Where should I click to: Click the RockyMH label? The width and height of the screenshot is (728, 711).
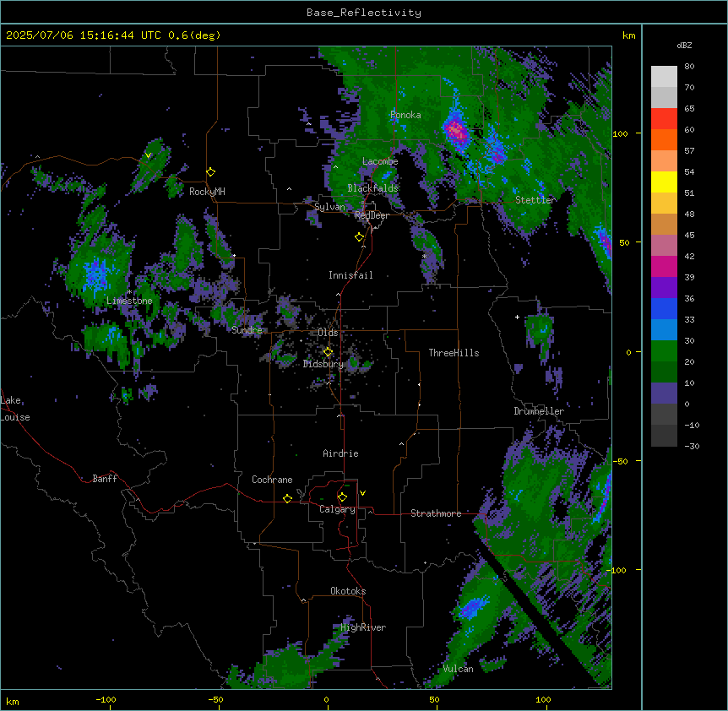pyautogui.click(x=207, y=192)
